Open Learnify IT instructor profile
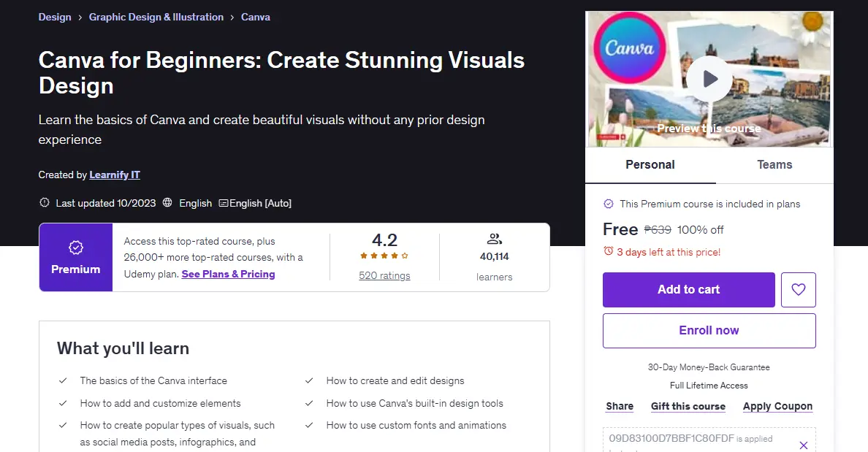The height and width of the screenshot is (452, 868). click(x=115, y=175)
